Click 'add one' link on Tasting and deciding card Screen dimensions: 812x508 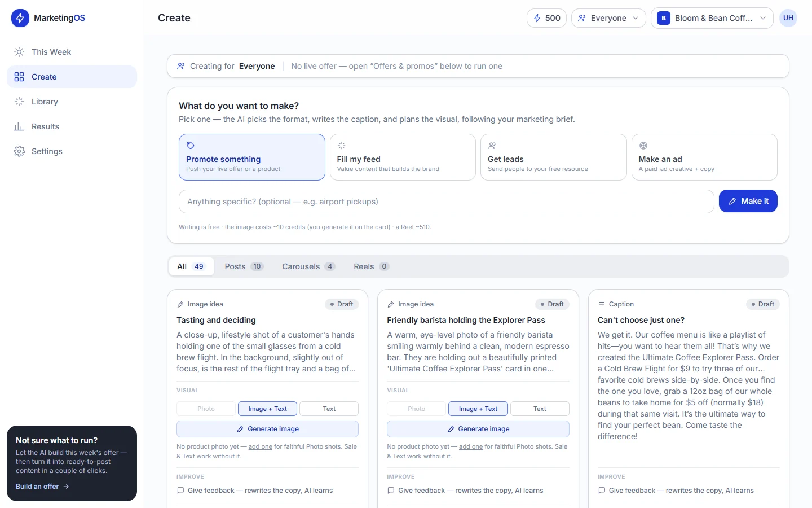tap(261, 446)
